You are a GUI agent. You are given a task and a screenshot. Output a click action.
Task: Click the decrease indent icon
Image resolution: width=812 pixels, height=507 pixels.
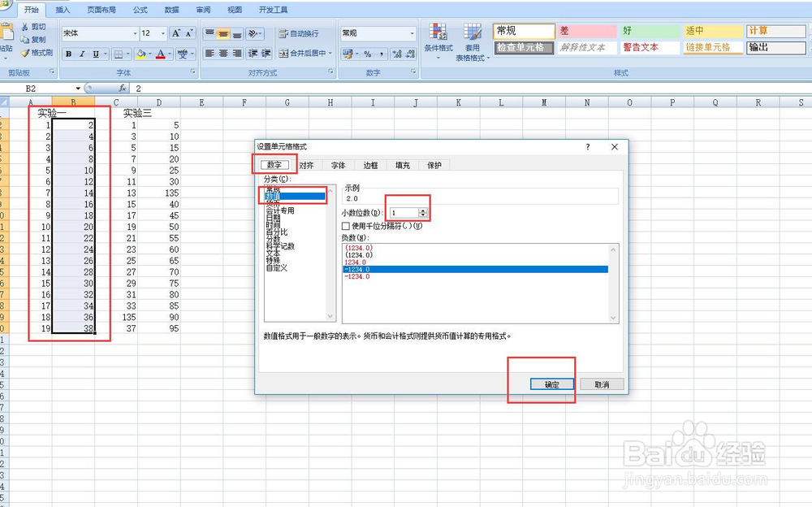click(x=253, y=54)
